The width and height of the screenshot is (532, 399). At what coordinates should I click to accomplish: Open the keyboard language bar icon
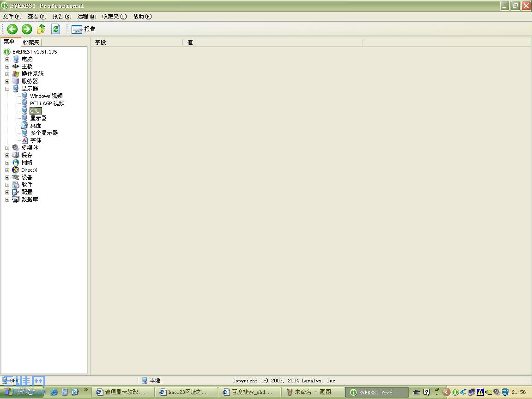click(416, 393)
